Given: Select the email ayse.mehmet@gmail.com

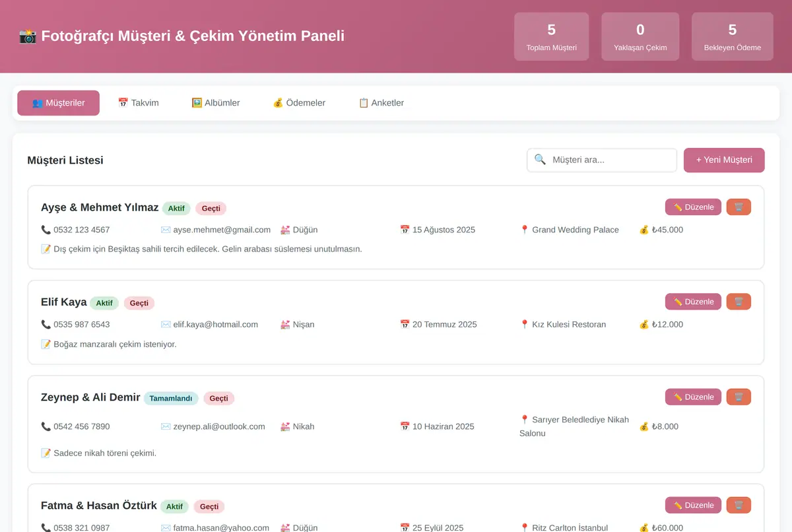Looking at the screenshot, I should [x=222, y=230].
